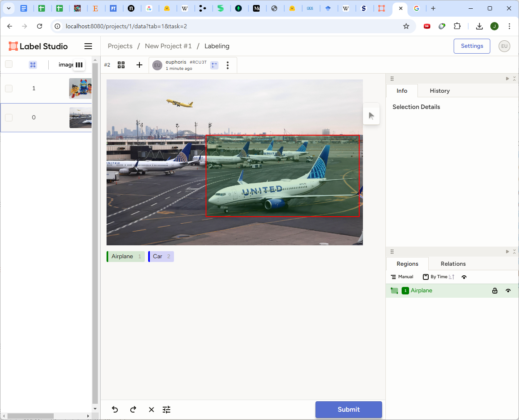Open Chrome three-dot menu

tap(509, 26)
